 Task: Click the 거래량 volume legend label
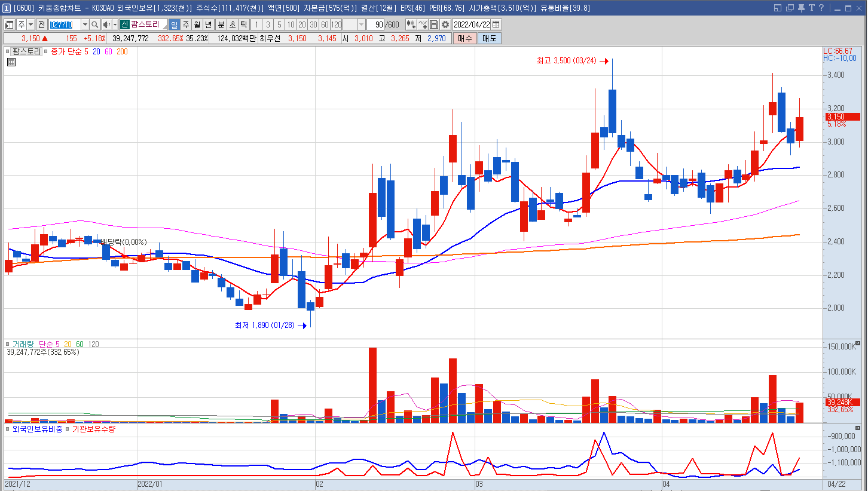23,344
